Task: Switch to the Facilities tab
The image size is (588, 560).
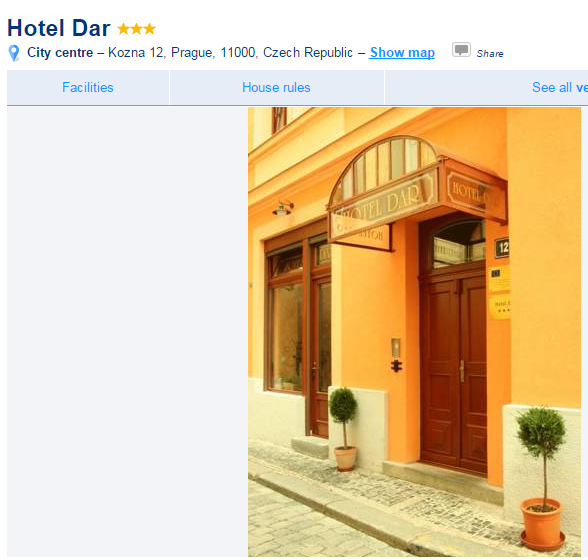Action: tap(88, 87)
